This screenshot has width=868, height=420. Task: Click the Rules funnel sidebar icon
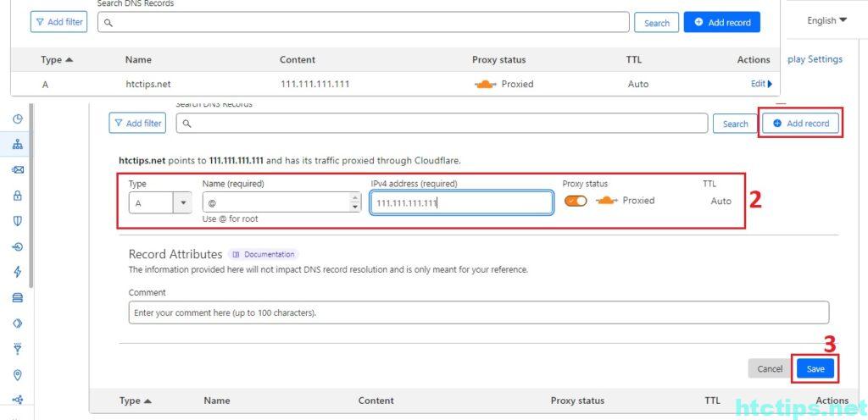(17, 349)
